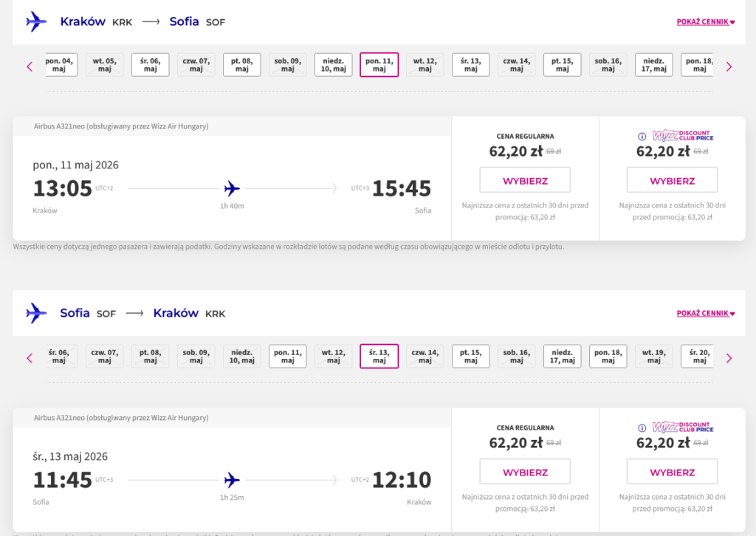Show next dates for Sofia to Kraków

(x=729, y=358)
